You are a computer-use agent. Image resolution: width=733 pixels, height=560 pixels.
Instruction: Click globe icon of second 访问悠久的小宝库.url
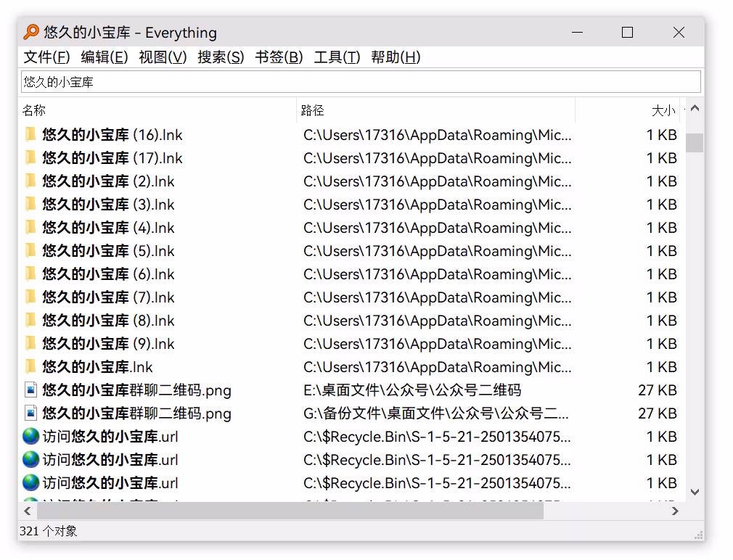point(30,460)
